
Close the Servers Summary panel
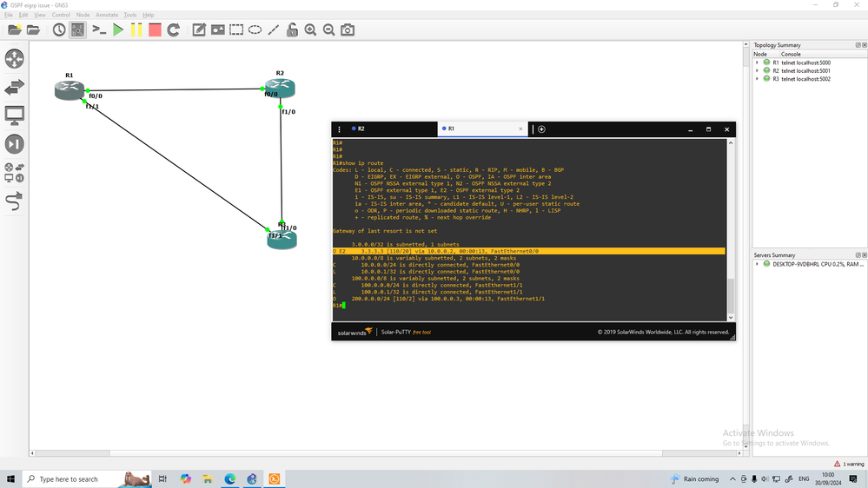click(865, 255)
